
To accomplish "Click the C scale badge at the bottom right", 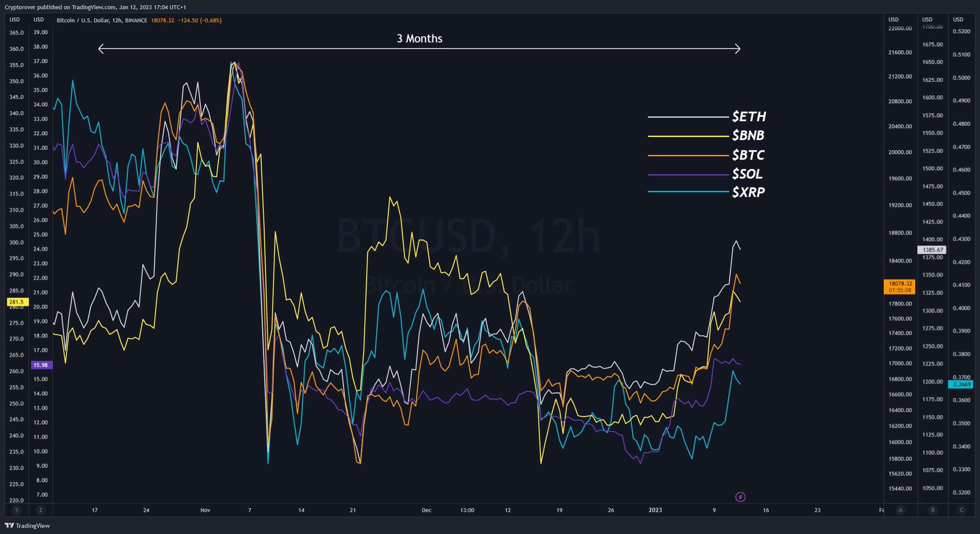I will point(962,510).
